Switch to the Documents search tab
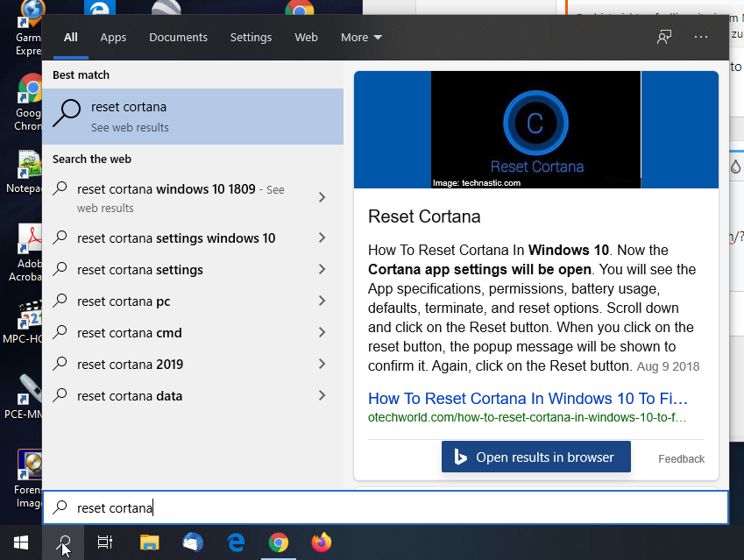Screen dimensions: 744x560 click(178, 37)
